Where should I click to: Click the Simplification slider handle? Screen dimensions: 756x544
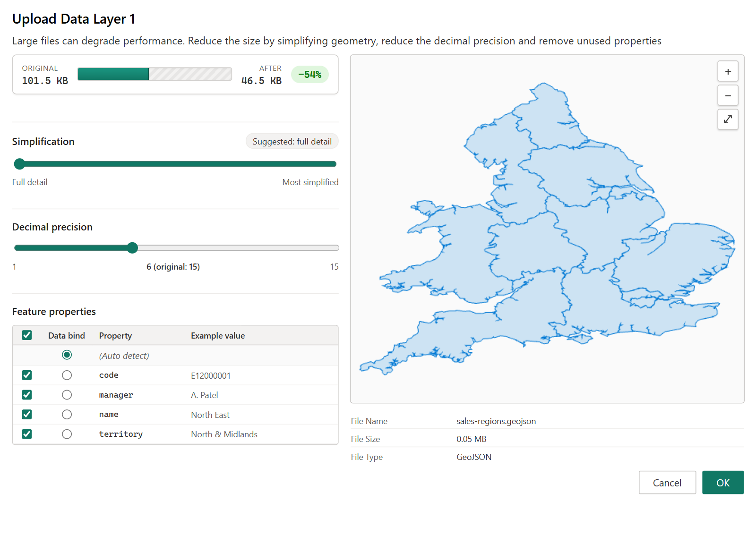[x=19, y=164]
